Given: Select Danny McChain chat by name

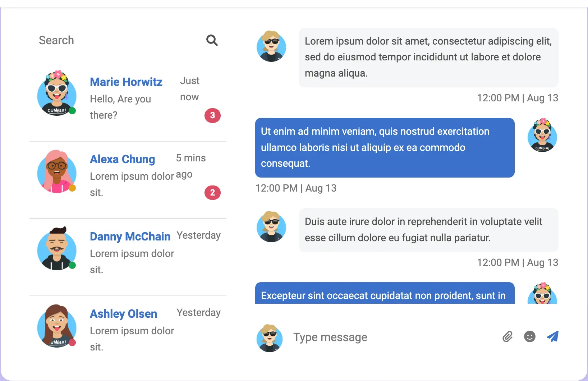Looking at the screenshot, I should pos(130,237).
